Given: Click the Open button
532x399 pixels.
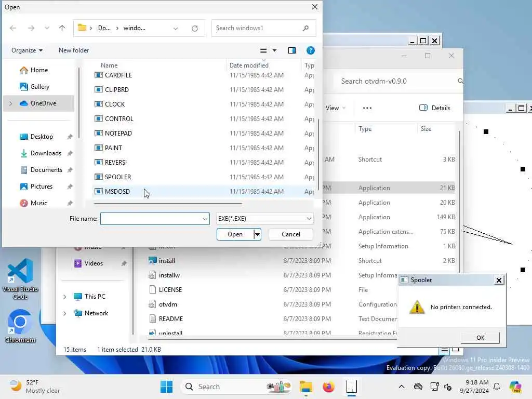Looking at the screenshot, I should click(235, 234).
